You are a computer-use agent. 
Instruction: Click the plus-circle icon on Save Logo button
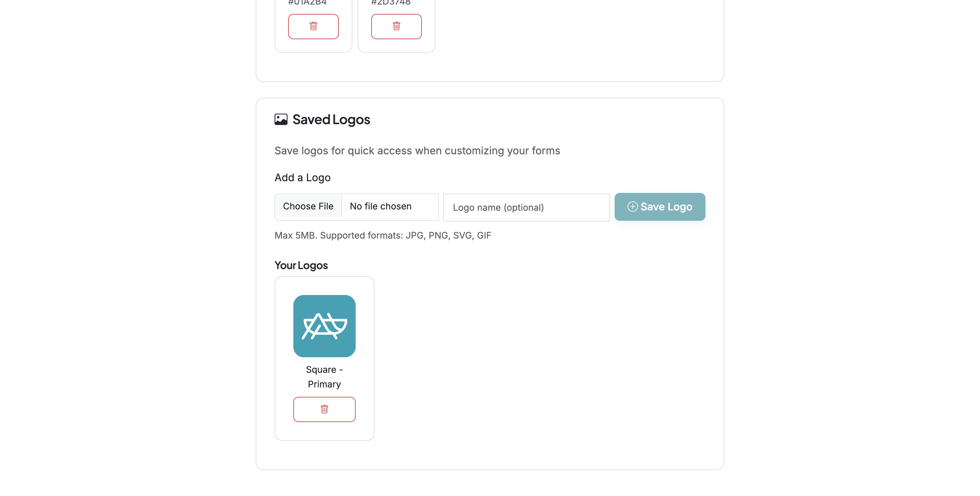(x=632, y=207)
